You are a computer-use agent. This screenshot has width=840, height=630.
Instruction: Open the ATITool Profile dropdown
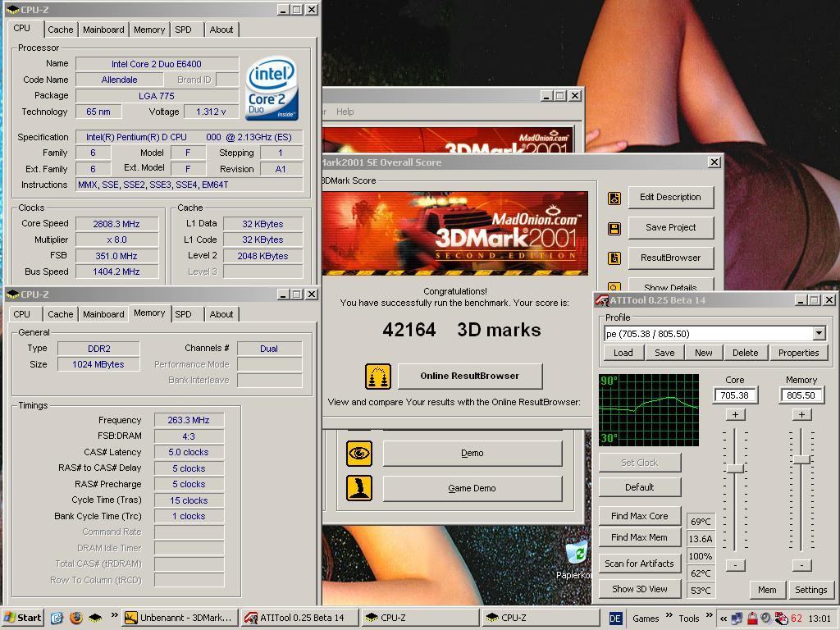tap(819, 334)
